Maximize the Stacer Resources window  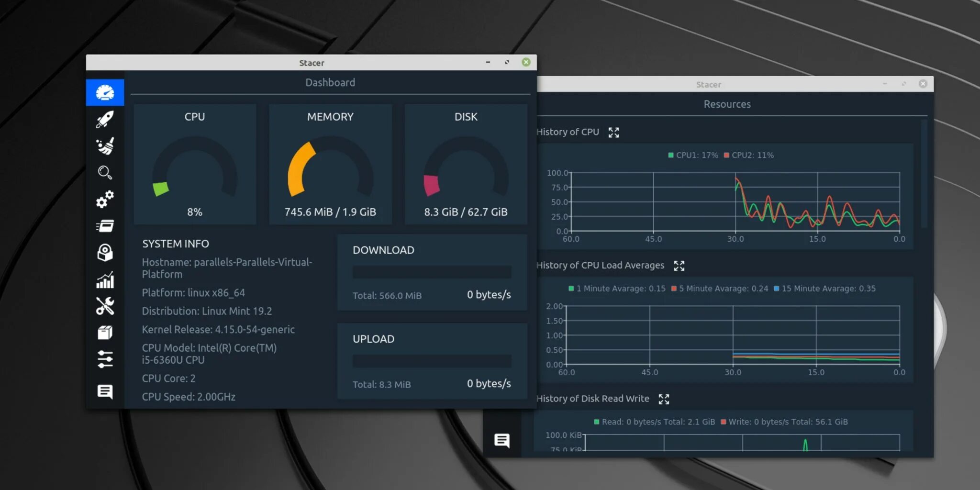904,84
